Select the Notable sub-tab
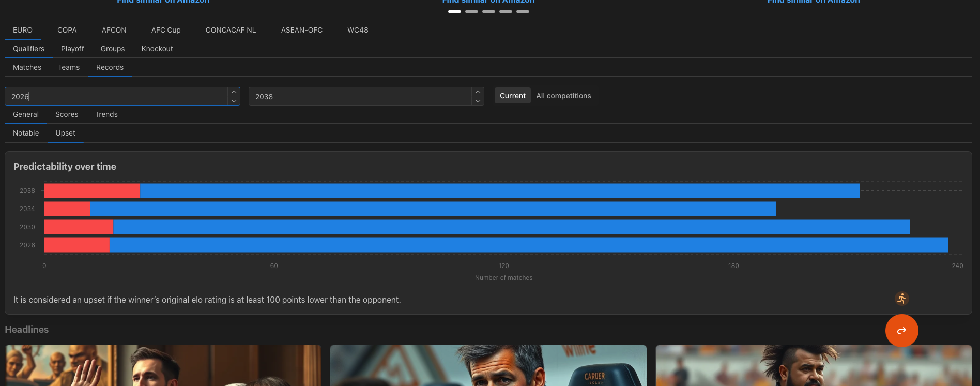Screen dimensions: 980x386 click(26, 133)
